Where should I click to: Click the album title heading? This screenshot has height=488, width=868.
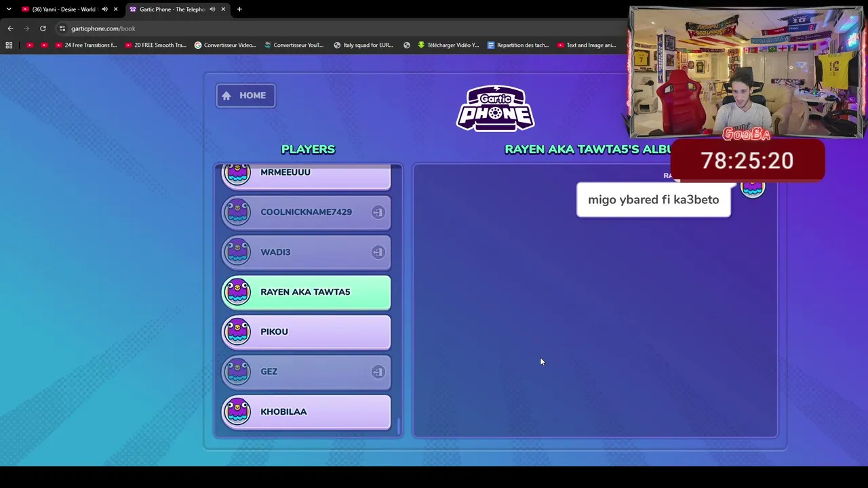[587, 149]
